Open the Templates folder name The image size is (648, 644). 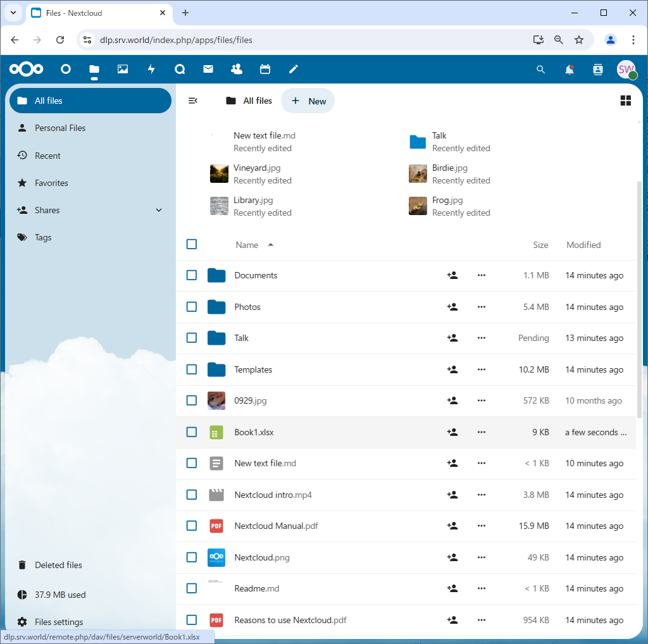(x=253, y=369)
